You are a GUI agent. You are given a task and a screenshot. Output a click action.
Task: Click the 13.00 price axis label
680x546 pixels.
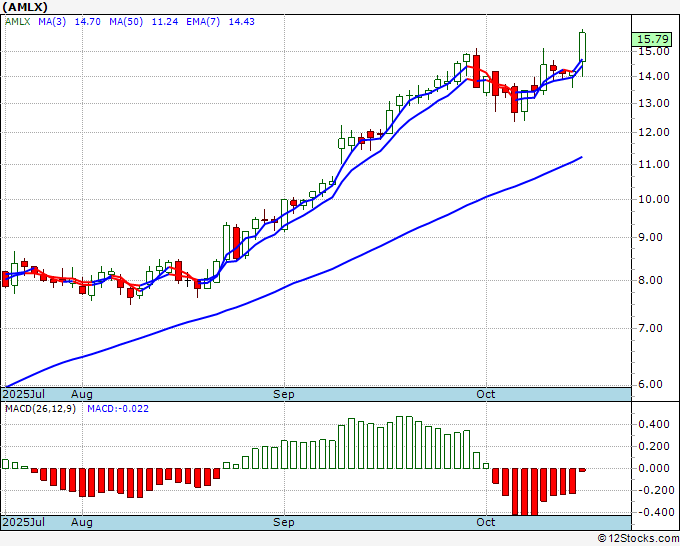(653, 104)
